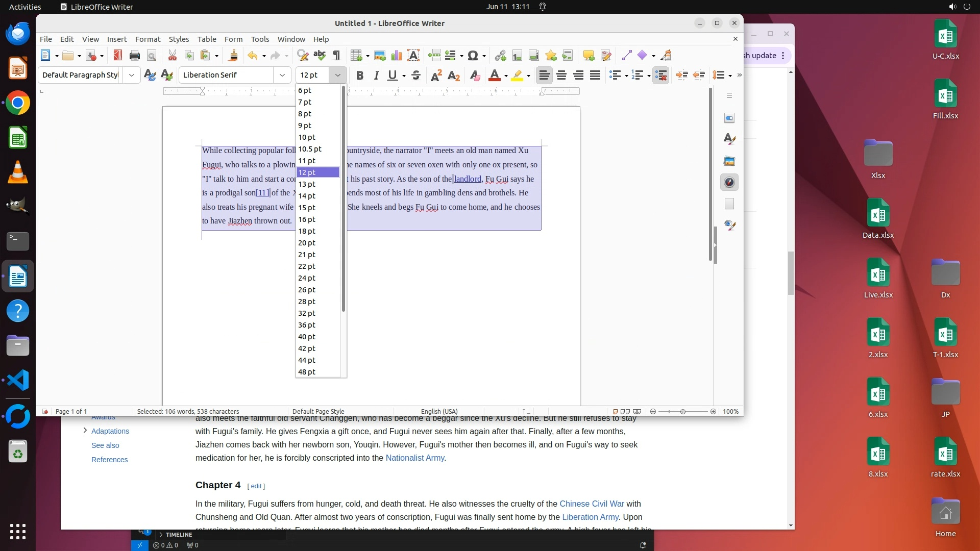This screenshot has height=551, width=980.
Task: Click the Nationalist Army link
Action: pos(414,458)
